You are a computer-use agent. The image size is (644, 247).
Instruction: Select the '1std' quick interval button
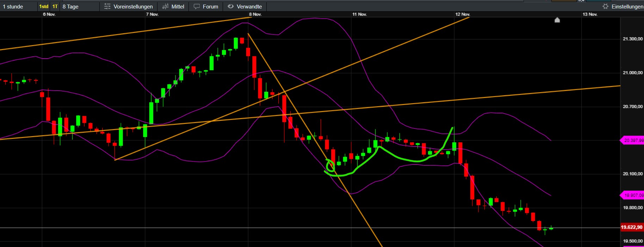click(44, 7)
